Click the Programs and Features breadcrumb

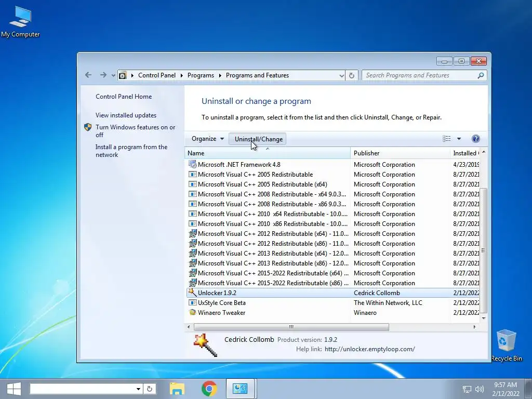pyautogui.click(x=257, y=75)
